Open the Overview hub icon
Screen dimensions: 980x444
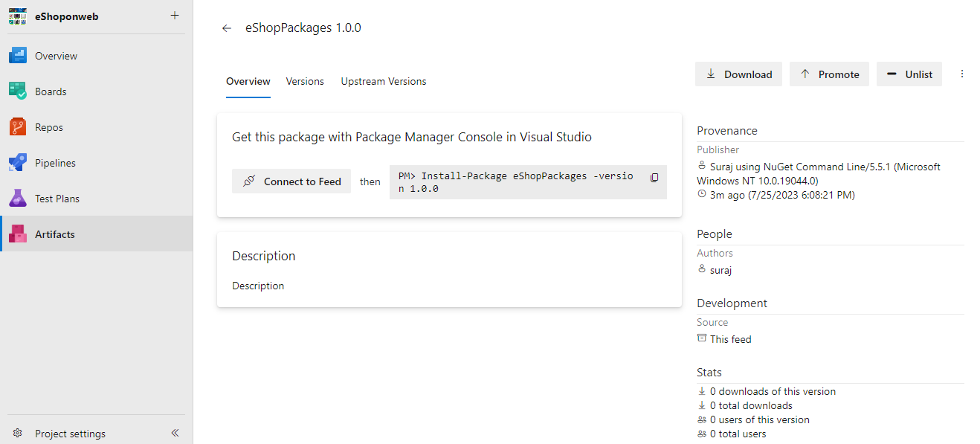18,56
